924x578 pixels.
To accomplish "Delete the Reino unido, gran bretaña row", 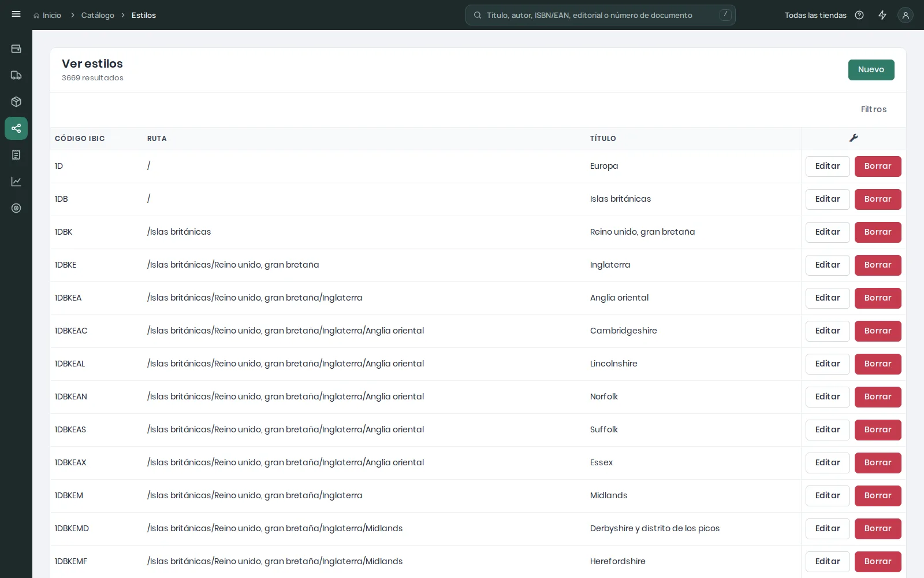I will pos(878,232).
